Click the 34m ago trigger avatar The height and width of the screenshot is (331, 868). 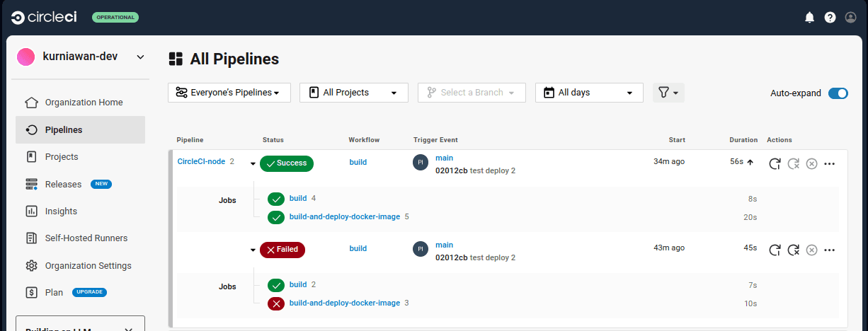421,163
